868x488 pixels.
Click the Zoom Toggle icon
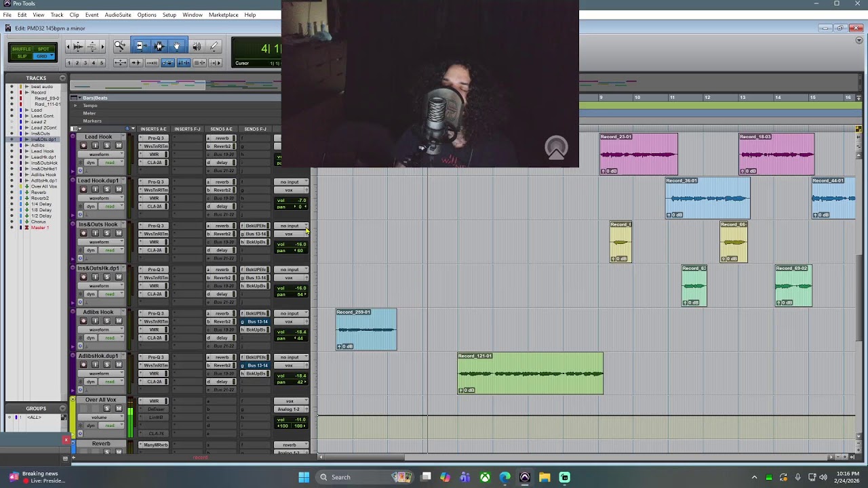120,63
